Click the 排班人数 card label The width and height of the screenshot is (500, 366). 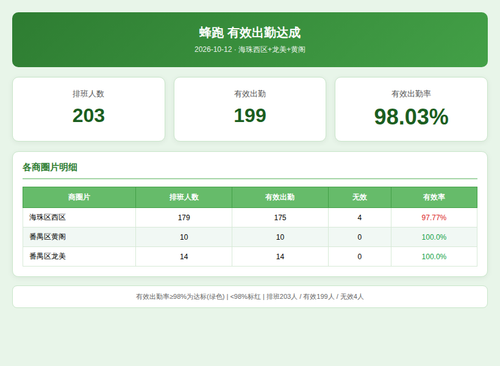89,94
